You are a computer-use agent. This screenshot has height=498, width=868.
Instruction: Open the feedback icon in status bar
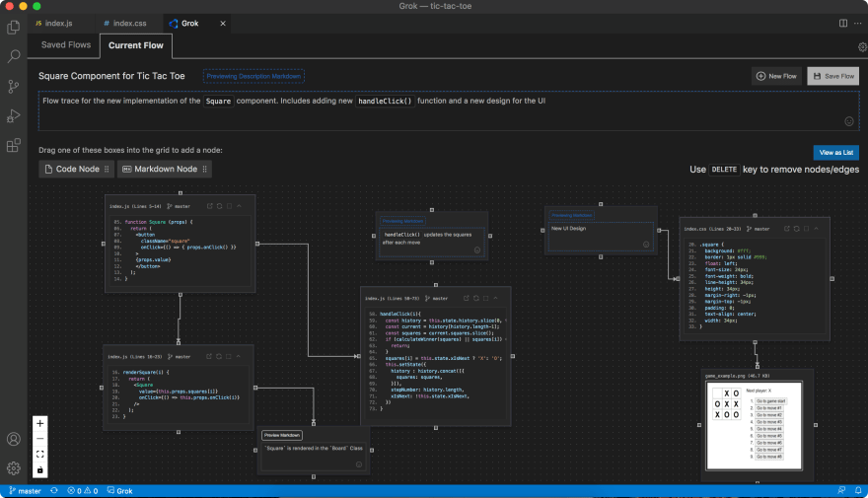point(841,491)
